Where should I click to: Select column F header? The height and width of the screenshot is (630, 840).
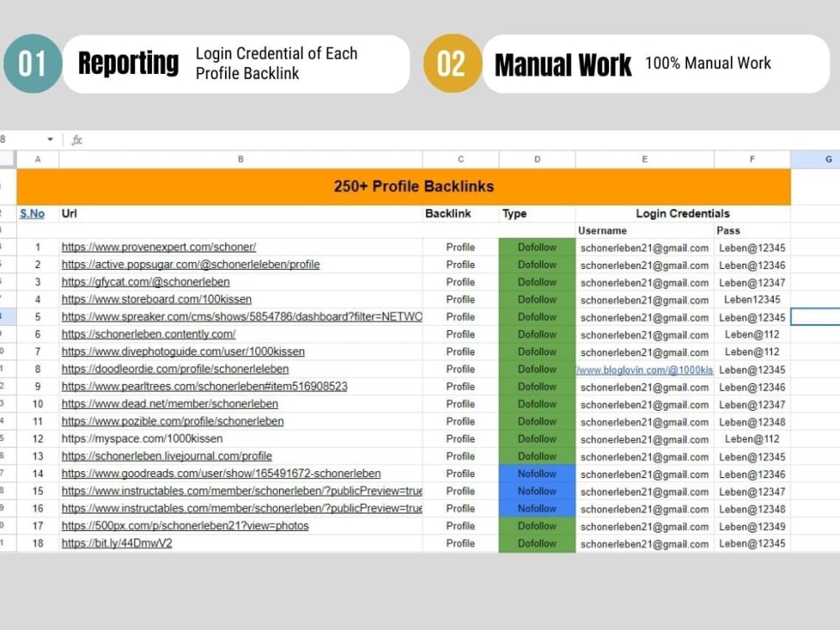pos(752,159)
